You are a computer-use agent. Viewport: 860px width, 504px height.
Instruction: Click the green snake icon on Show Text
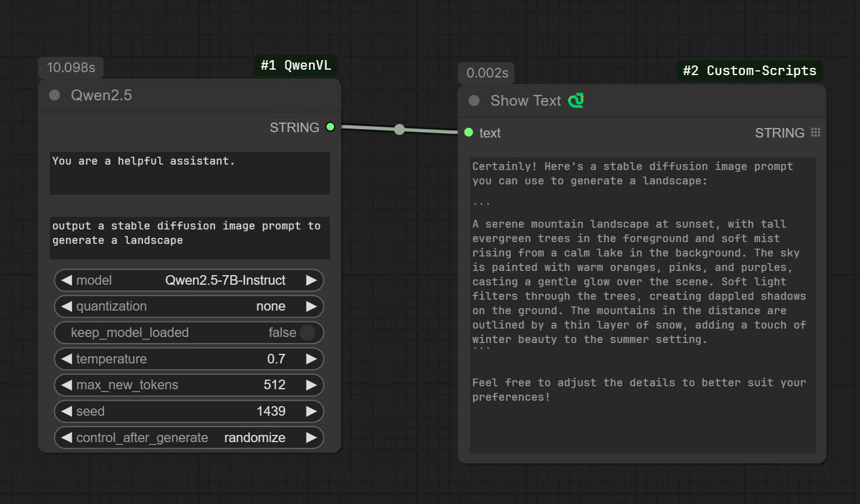click(576, 100)
